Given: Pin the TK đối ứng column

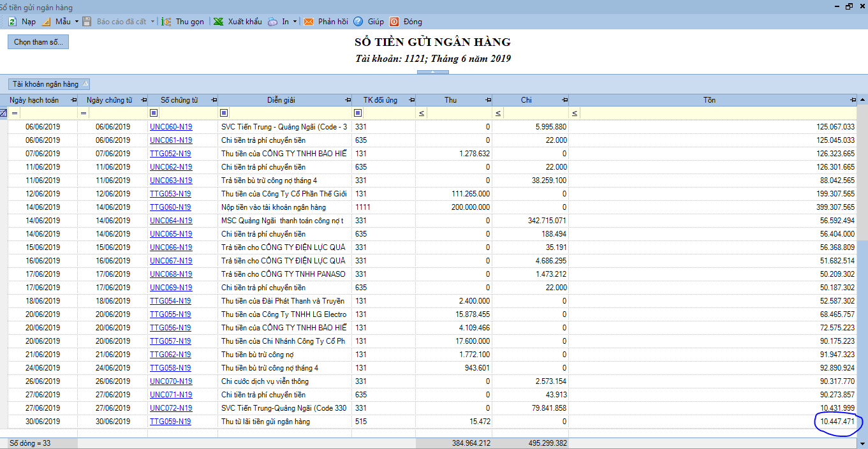Looking at the screenshot, I should coord(411,100).
